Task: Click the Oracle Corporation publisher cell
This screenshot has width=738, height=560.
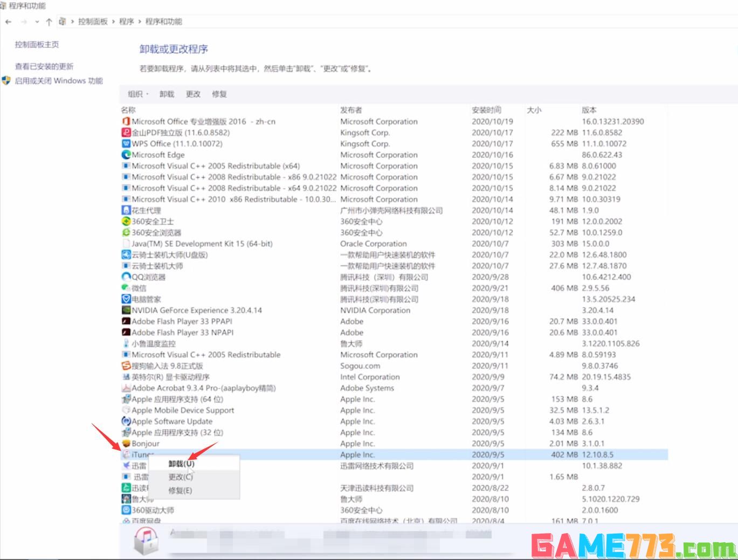Action: point(374,244)
